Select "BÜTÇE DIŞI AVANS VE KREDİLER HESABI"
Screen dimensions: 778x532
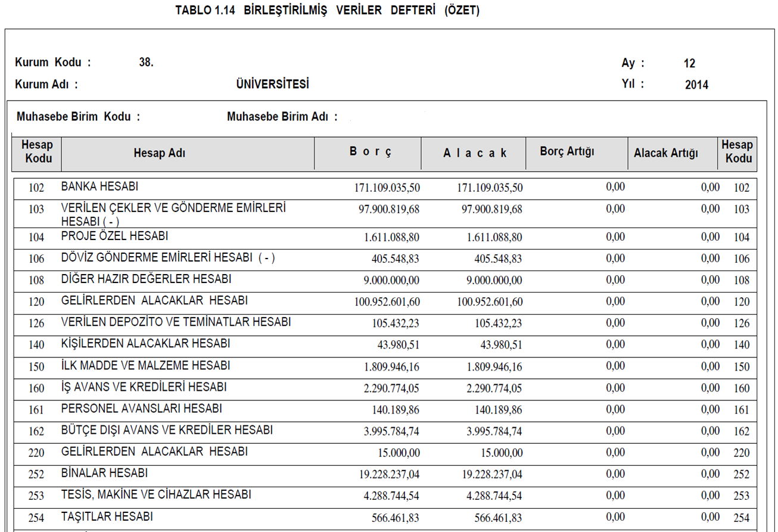[x=167, y=430]
